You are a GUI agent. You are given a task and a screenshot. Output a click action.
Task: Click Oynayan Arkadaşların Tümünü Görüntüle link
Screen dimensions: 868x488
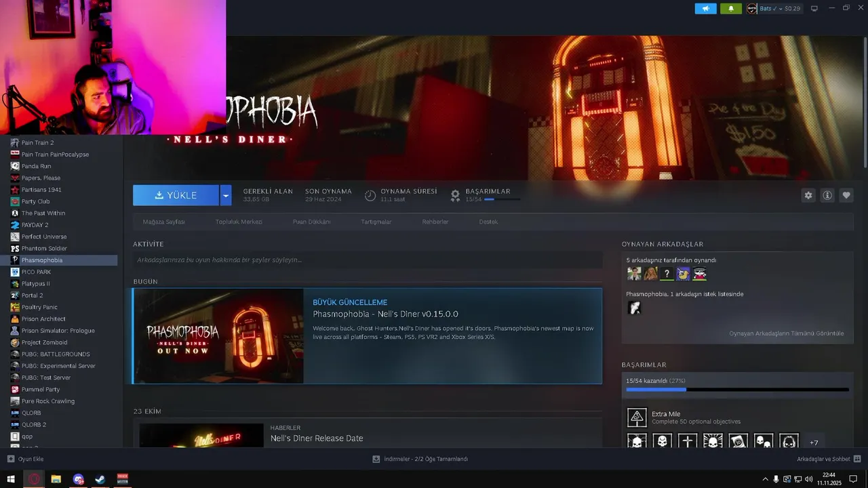pyautogui.click(x=787, y=333)
